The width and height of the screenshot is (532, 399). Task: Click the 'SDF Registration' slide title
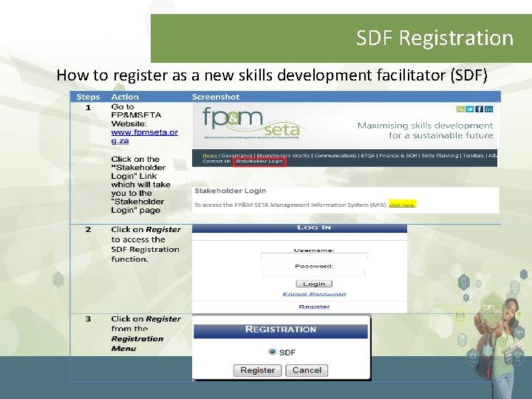pos(434,38)
